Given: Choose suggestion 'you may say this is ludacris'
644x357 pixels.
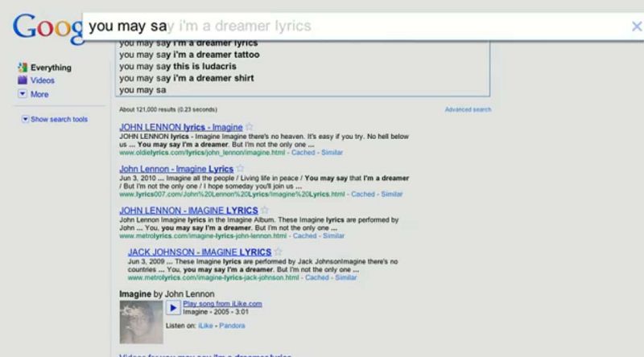Looking at the screenshot, I should tap(180, 67).
